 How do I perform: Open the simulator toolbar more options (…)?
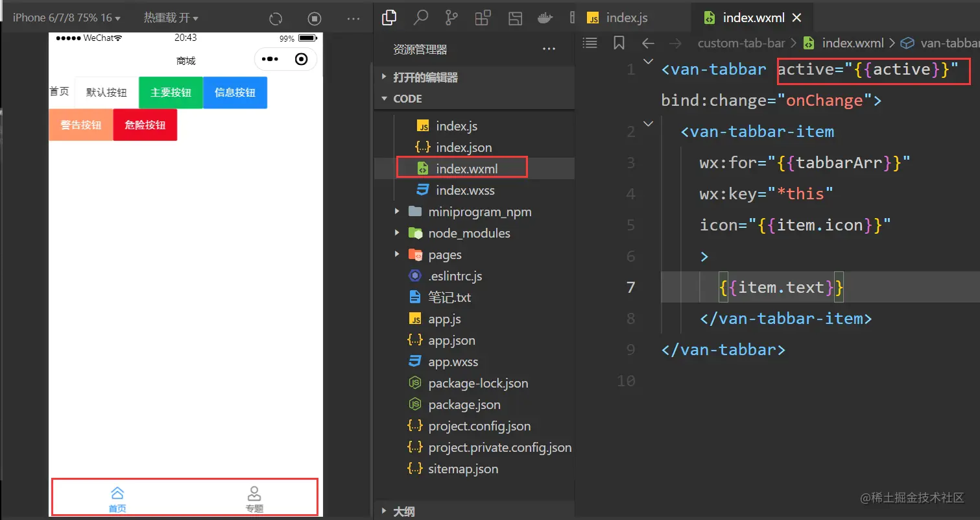[x=353, y=19]
